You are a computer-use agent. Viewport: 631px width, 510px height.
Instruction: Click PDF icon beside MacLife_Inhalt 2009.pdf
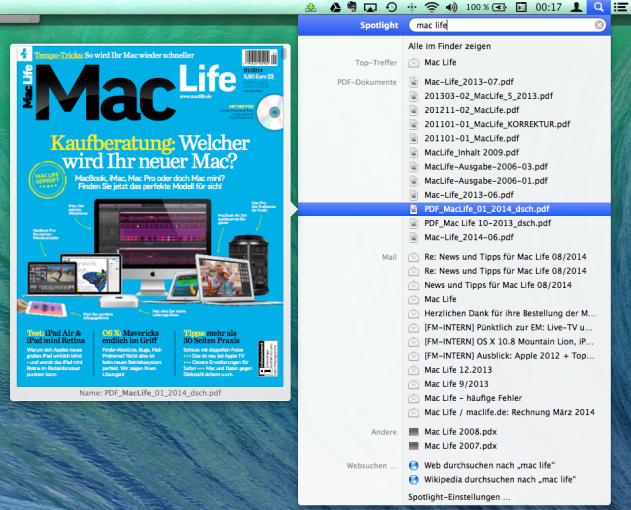click(x=413, y=152)
